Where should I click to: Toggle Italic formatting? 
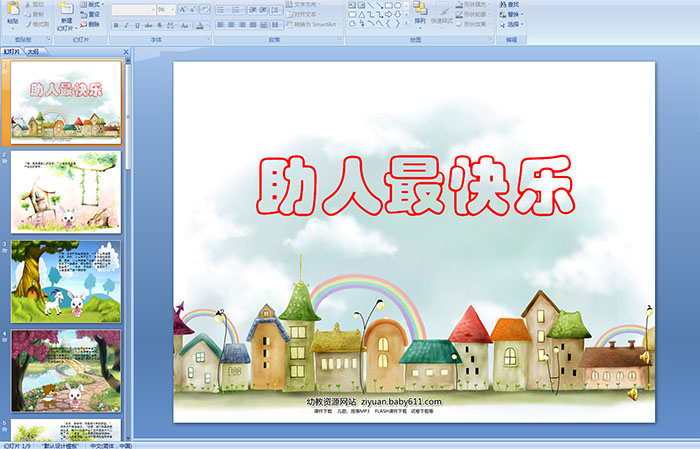(126, 25)
